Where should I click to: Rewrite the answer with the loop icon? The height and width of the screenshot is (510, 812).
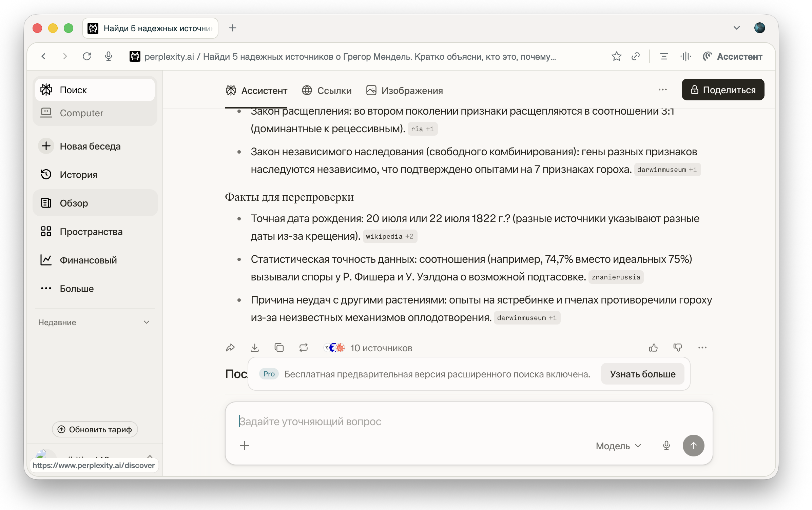click(304, 348)
